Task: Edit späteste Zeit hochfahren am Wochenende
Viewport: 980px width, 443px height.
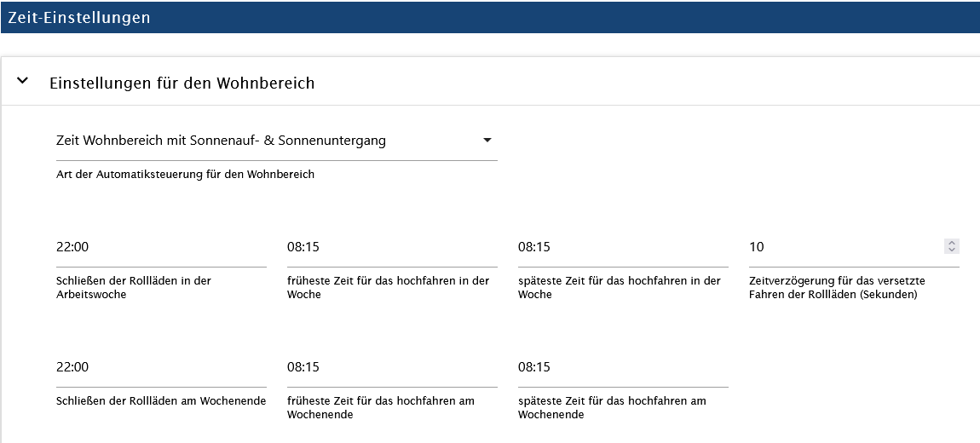Action: click(622, 367)
